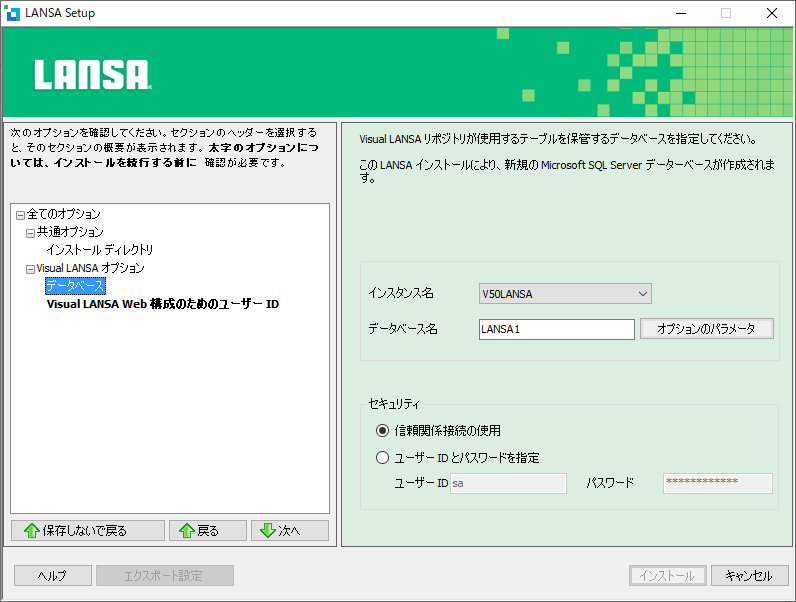Select Visual LANSA Web 構成のためのユーザー ID
This screenshot has height=602, width=796.
[163, 304]
